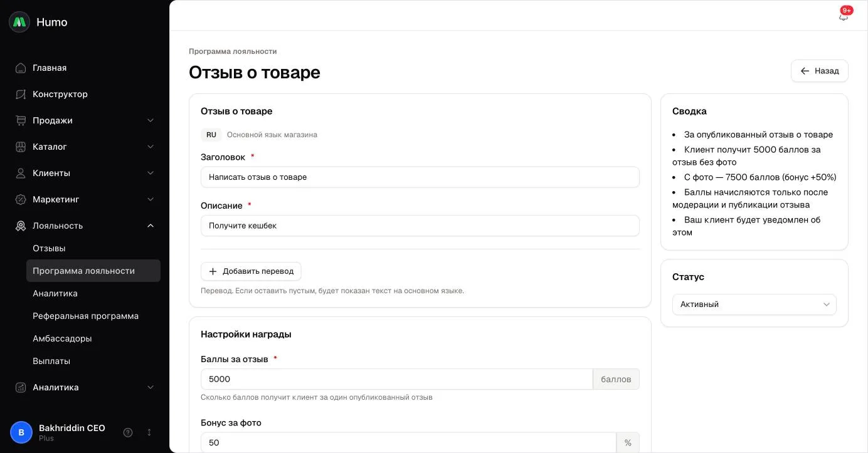Screen dimensions: 868x453
Task: Click the Описание input field
Action: (420, 226)
